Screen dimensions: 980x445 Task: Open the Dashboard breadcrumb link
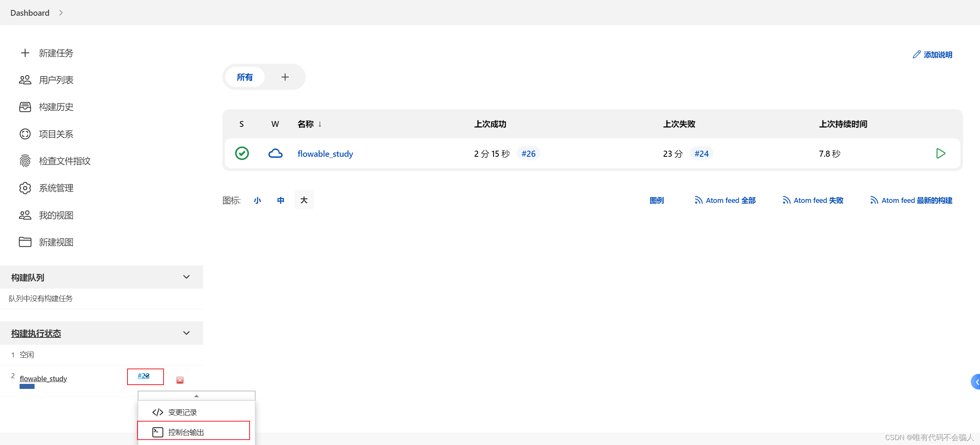coord(30,13)
